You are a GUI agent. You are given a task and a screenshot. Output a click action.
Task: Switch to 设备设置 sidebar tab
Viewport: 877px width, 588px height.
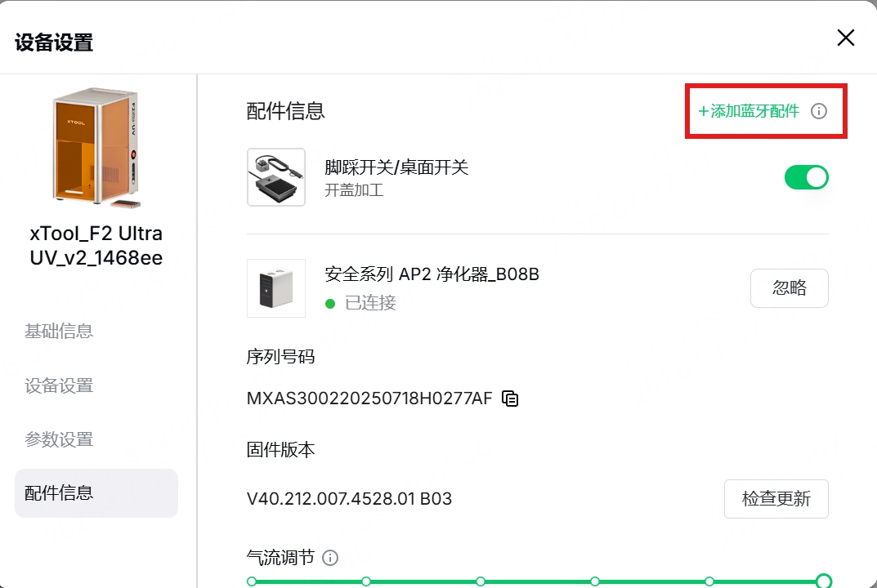(59, 385)
